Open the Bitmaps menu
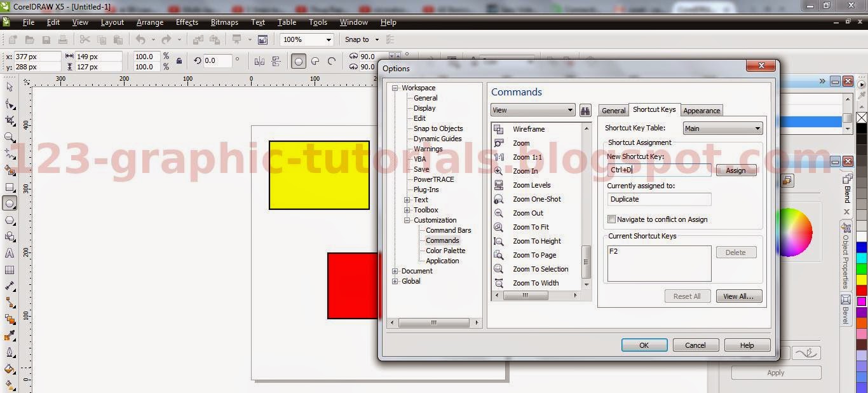 pyautogui.click(x=224, y=22)
